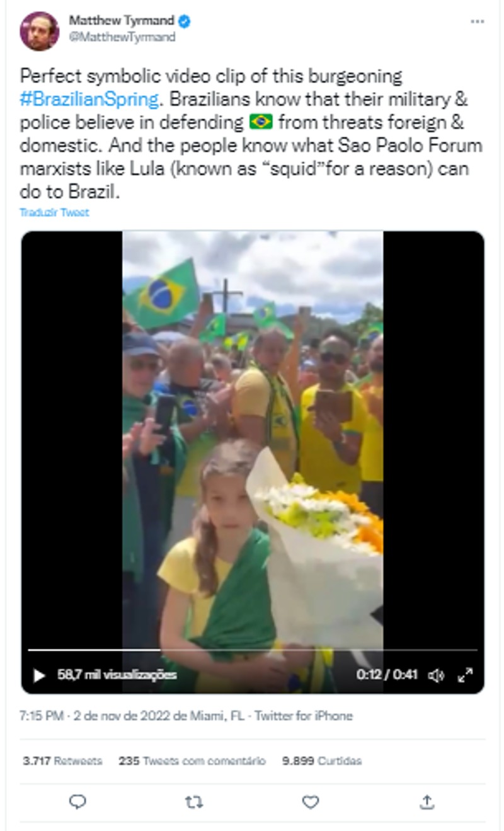Mute the video using the speaker icon
This screenshot has width=504, height=831.
(436, 675)
